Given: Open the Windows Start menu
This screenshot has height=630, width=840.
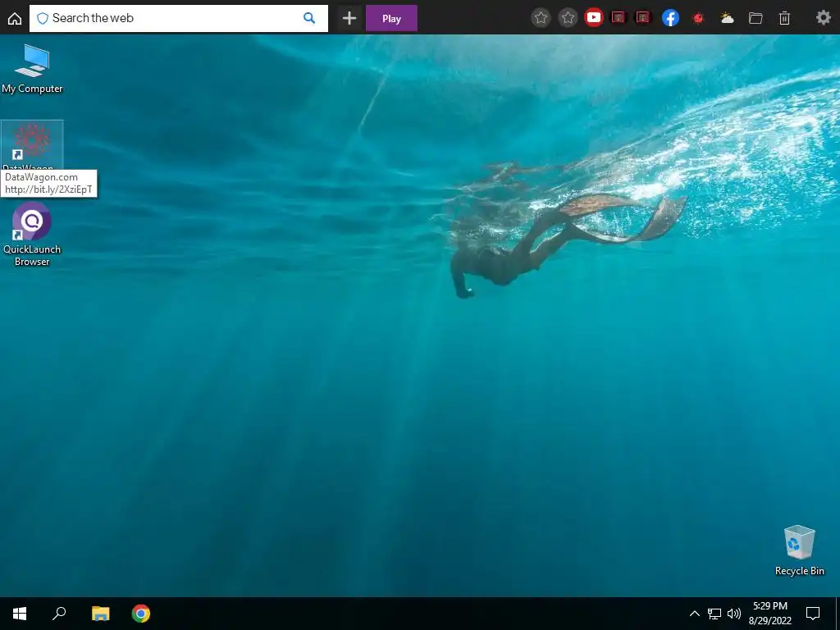Looking at the screenshot, I should click(20, 614).
